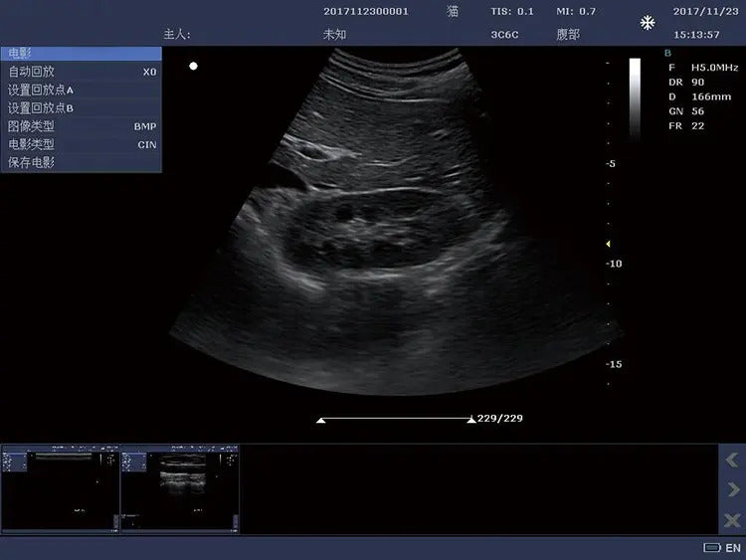Click 保存电影 to save the cine
The height and width of the screenshot is (560, 746).
click(81, 162)
